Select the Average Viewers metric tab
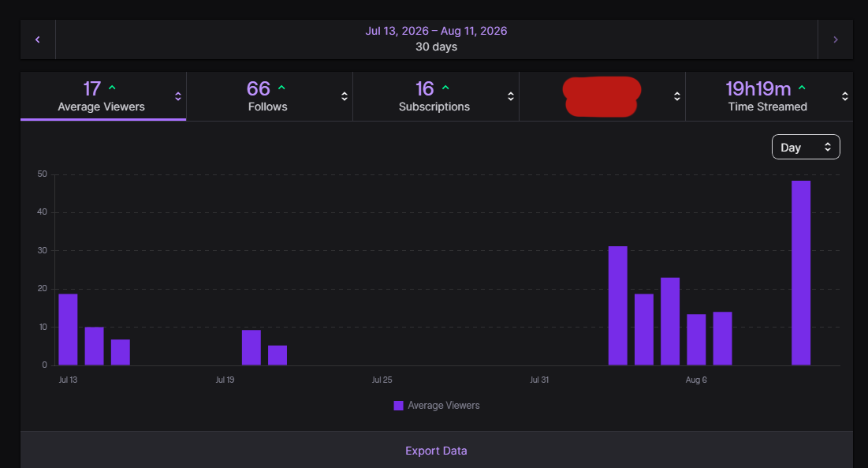The height and width of the screenshot is (468, 868). click(103, 96)
